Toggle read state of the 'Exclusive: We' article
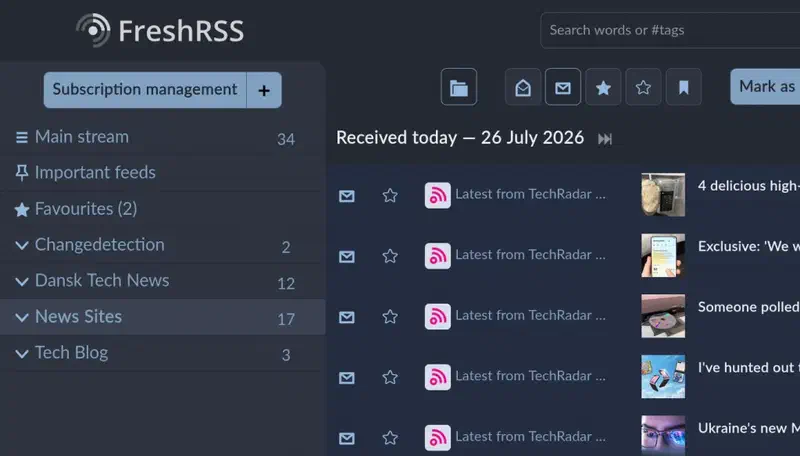800x456 pixels. pyautogui.click(x=347, y=257)
